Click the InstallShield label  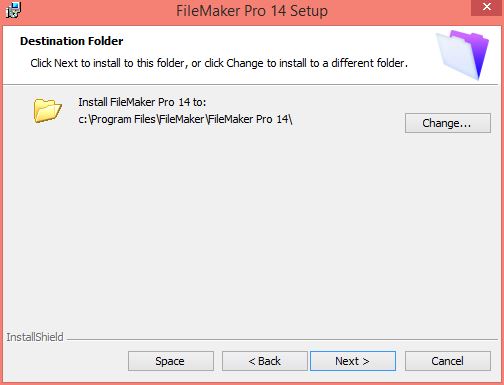pos(35,337)
